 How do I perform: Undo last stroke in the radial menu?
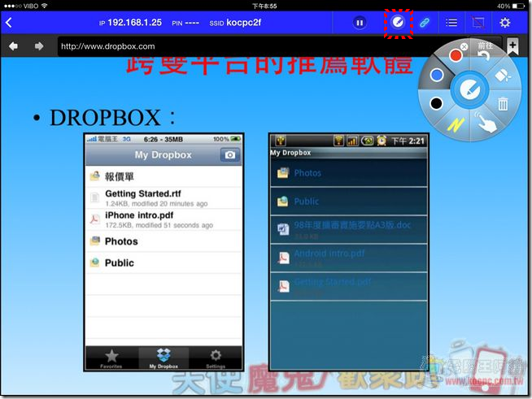point(484,55)
